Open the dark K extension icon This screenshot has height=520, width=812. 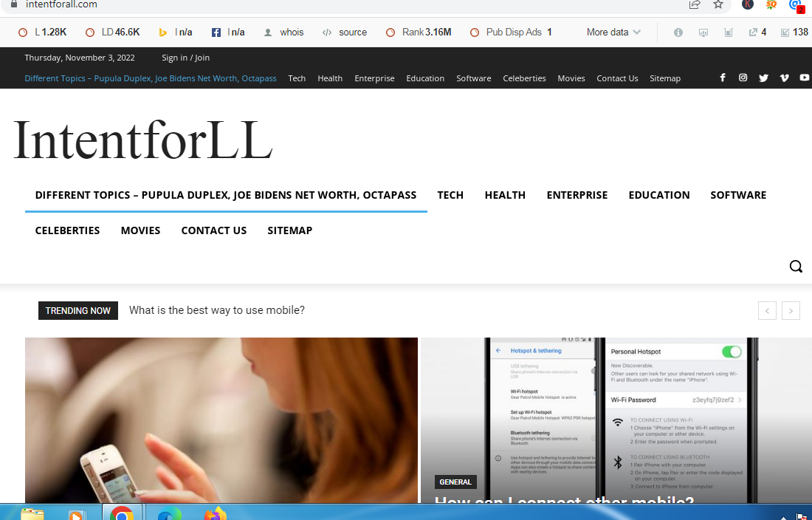(747, 4)
